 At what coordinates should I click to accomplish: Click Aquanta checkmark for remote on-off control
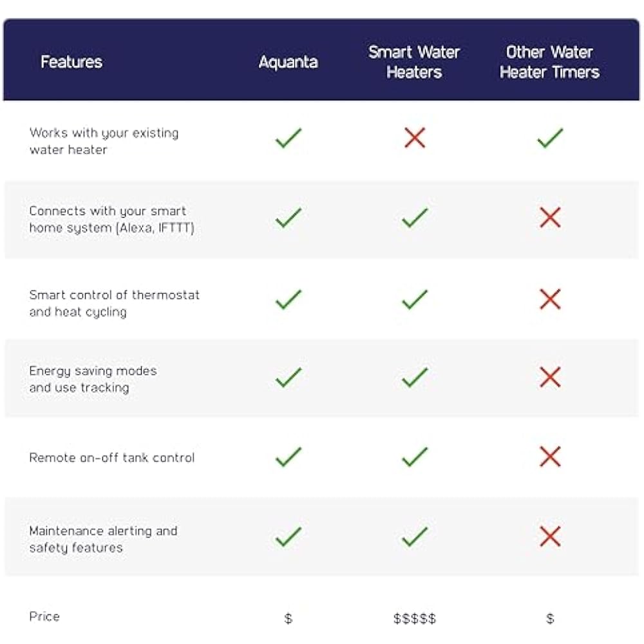pyautogui.click(x=289, y=457)
